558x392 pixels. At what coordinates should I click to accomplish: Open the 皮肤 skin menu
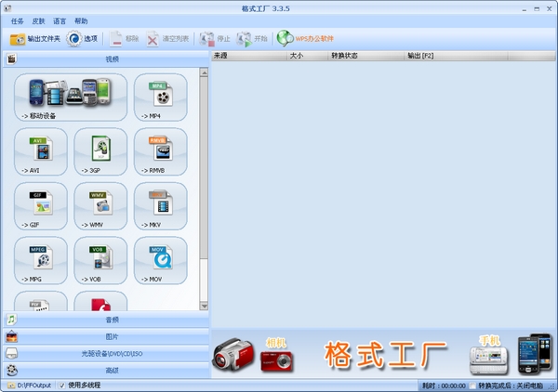pyautogui.click(x=38, y=20)
